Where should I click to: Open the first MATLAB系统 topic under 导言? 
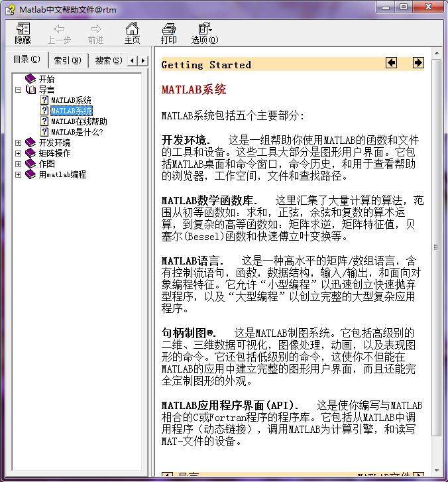[x=71, y=100]
